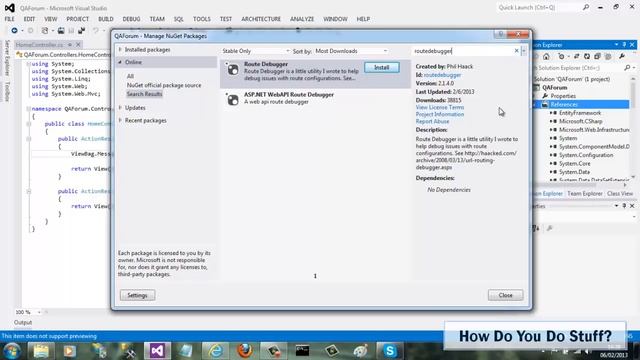
Task: Click the Refresh icon in Solution Explorer
Action: [587, 56]
